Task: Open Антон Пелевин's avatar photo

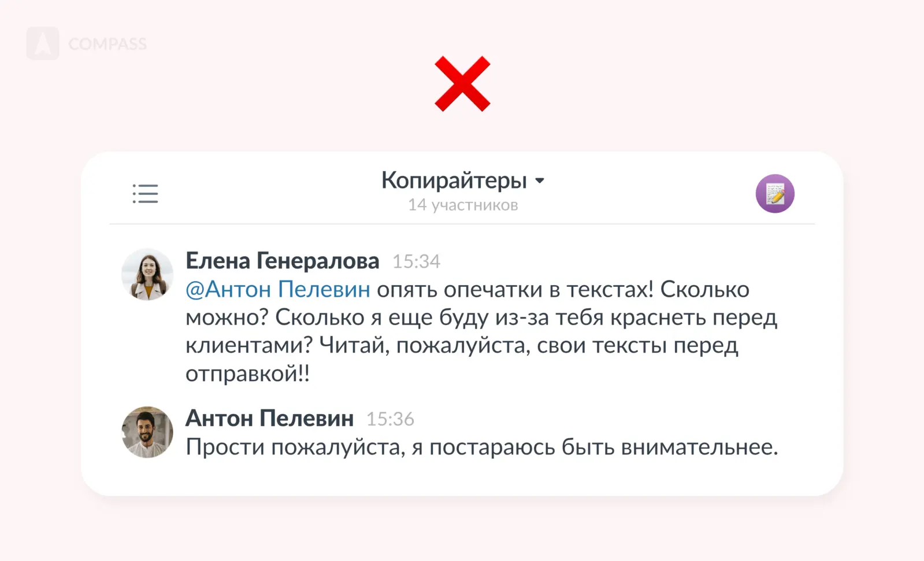Action: pos(147,432)
